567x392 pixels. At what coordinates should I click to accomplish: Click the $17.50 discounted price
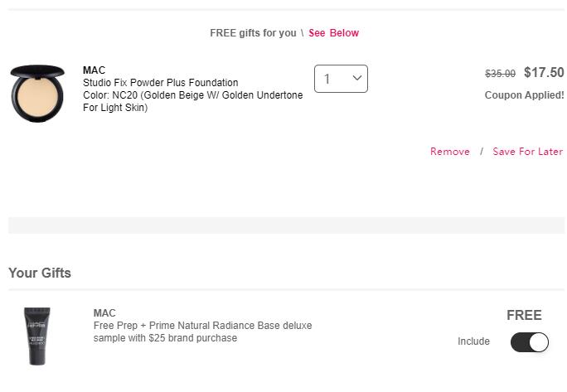[544, 73]
